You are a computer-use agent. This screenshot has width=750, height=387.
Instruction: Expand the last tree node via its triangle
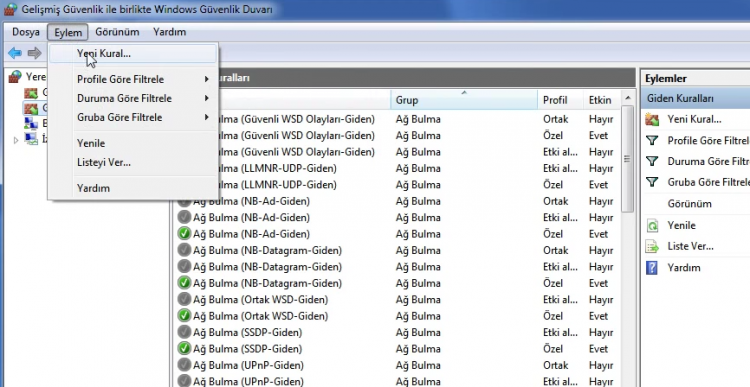(16, 140)
